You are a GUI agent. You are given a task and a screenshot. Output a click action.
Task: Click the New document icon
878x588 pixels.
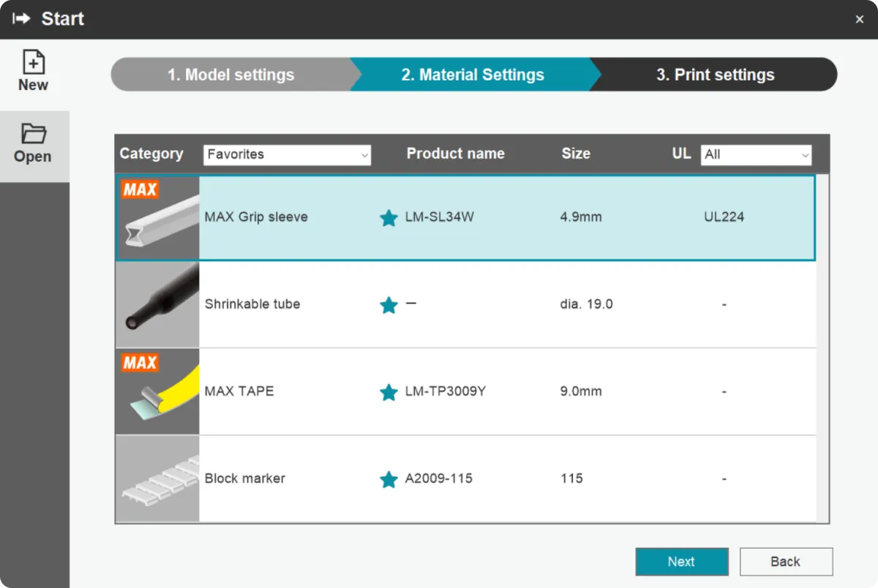(34, 62)
